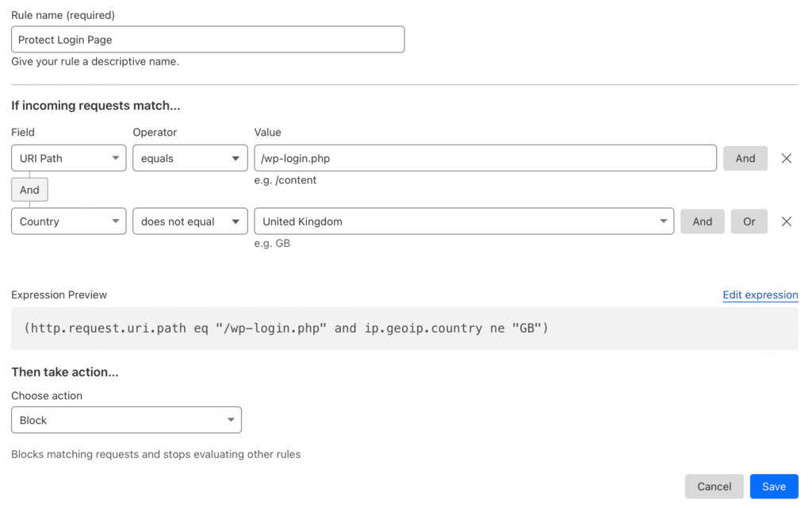Click the Rule name input field
812x508 pixels.
(x=208, y=40)
